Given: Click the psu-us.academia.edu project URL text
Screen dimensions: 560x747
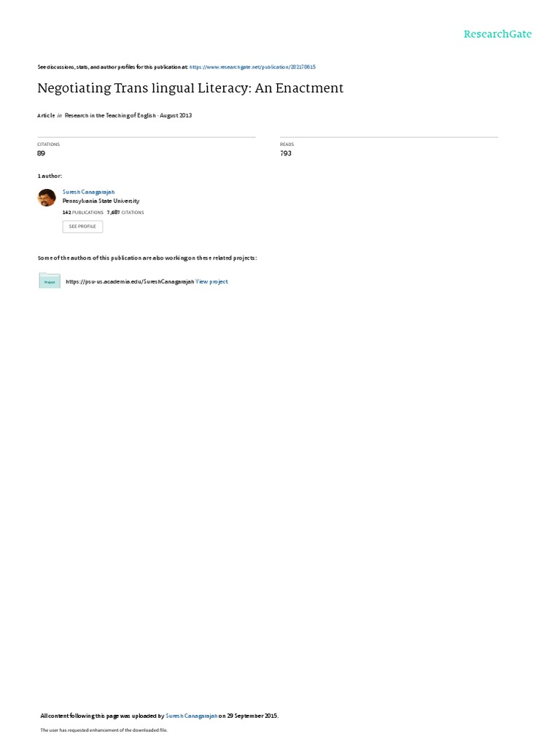Looking at the screenshot, I should tap(130, 282).
